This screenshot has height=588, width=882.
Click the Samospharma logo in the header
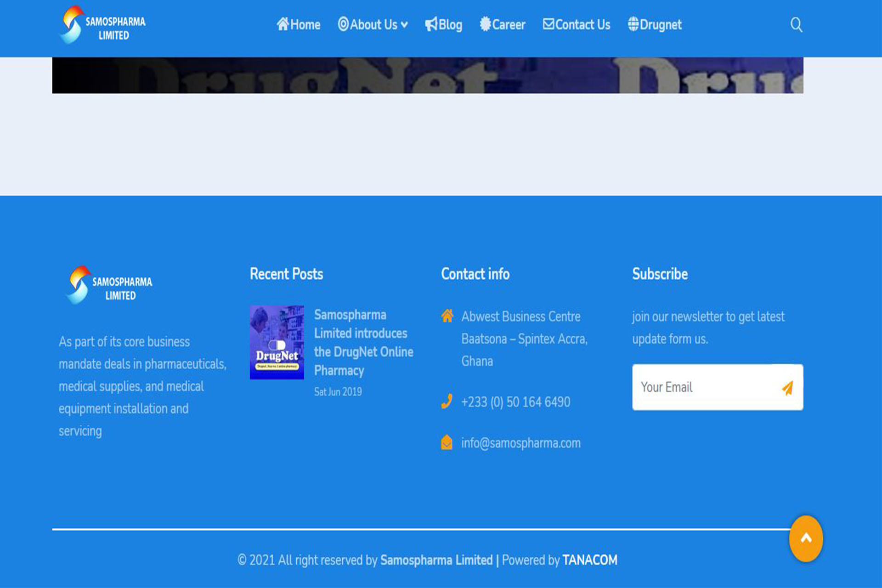(x=102, y=25)
